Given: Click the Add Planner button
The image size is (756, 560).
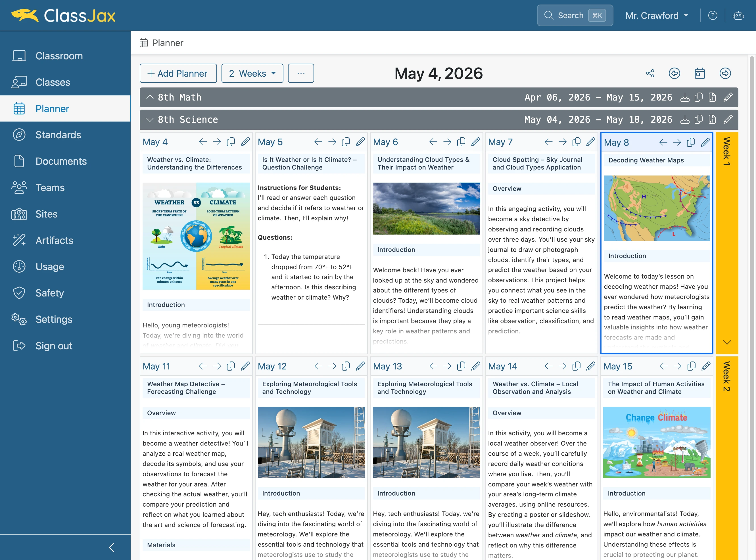Looking at the screenshot, I should click(178, 73).
